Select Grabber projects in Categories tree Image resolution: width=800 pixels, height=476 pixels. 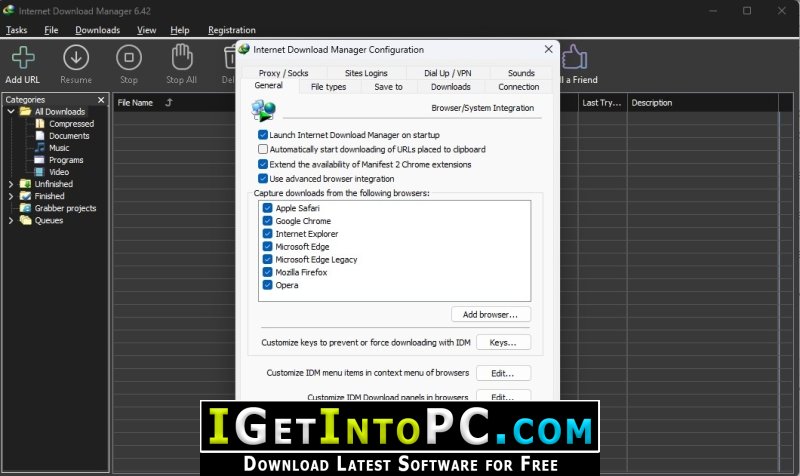[x=65, y=208]
